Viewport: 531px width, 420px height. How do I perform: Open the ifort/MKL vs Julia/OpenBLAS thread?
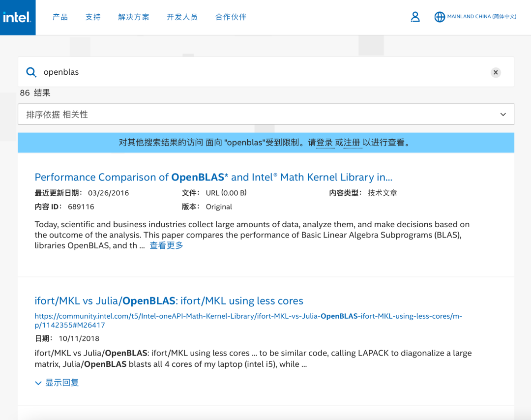169,300
